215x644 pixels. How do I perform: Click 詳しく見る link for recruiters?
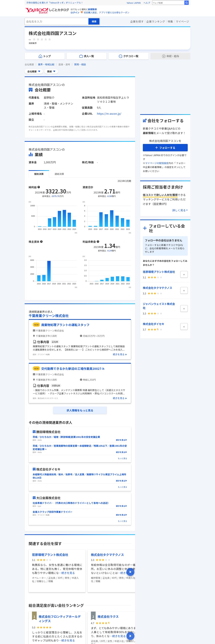click(x=180, y=210)
